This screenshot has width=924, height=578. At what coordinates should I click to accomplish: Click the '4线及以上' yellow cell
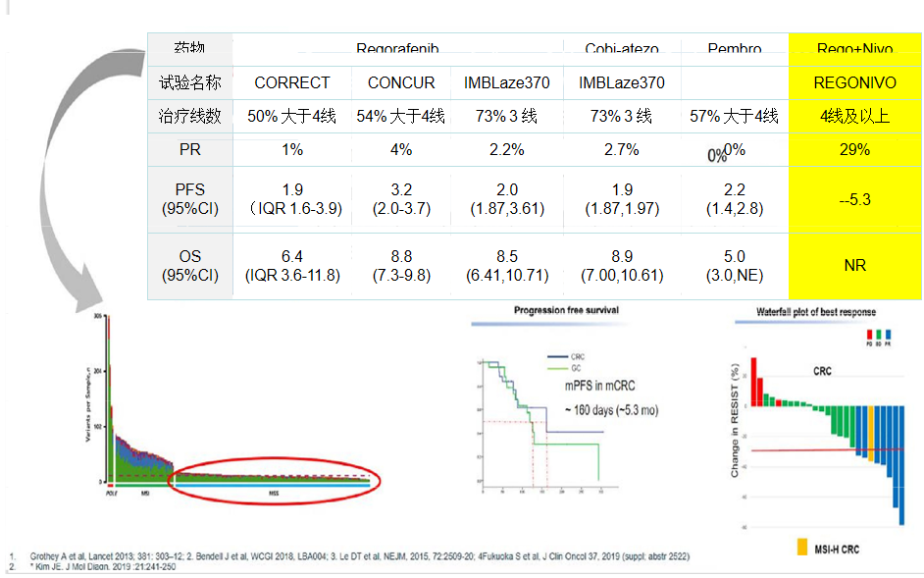coord(854,116)
